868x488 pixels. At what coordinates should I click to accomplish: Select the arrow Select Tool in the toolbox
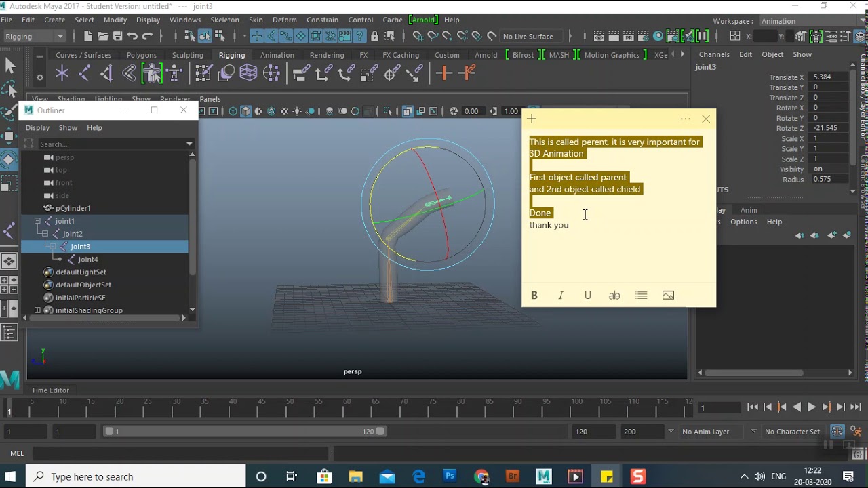pyautogui.click(x=9, y=65)
